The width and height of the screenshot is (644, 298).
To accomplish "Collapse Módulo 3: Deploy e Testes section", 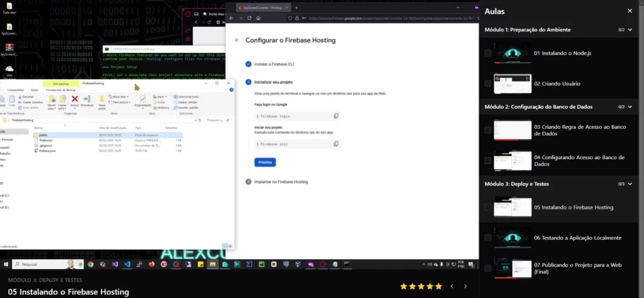I will 630,184.
